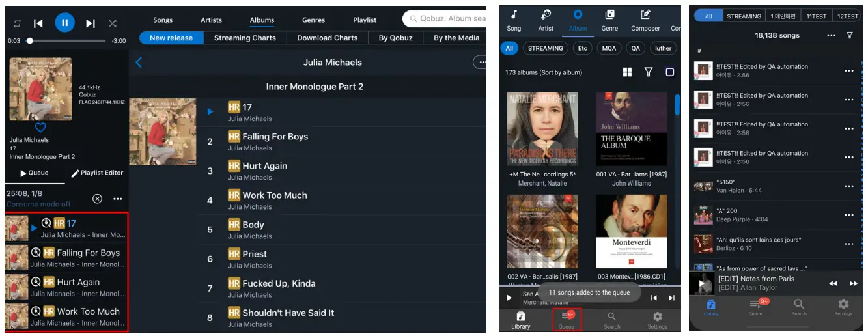Open the Artist category in middle panel
The width and height of the screenshot is (868, 336).
[546, 20]
